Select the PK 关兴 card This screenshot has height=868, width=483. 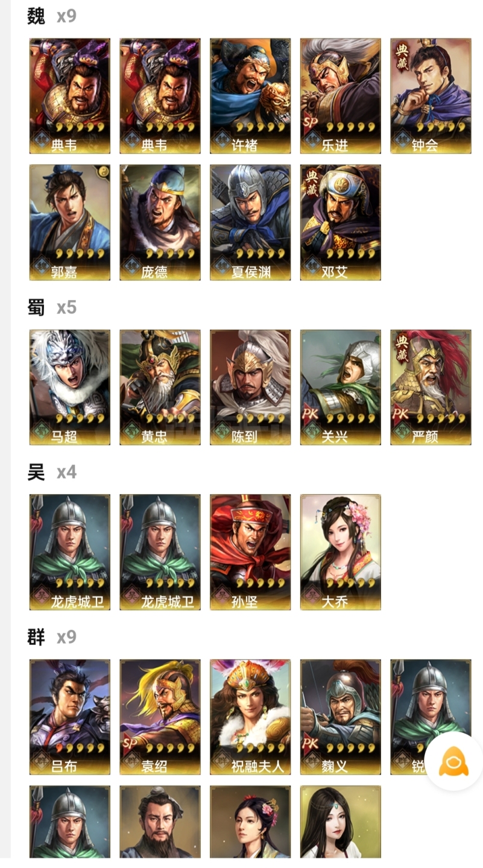tap(341, 387)
